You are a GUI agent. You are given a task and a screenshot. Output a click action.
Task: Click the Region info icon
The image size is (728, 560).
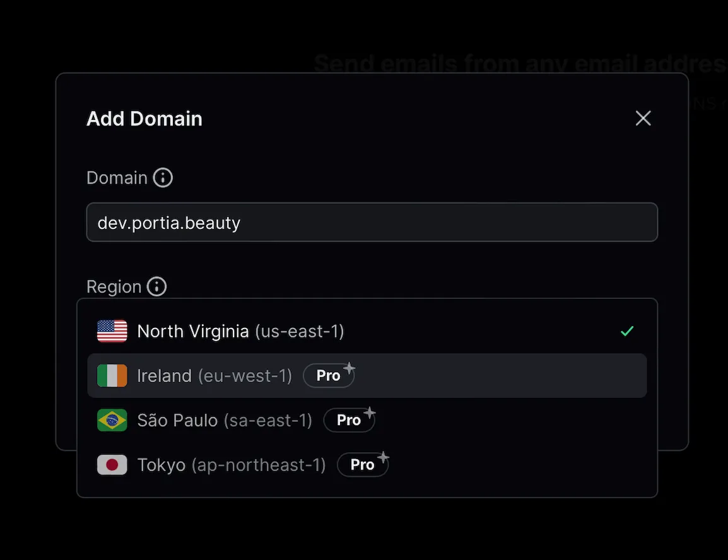[156, 286]
